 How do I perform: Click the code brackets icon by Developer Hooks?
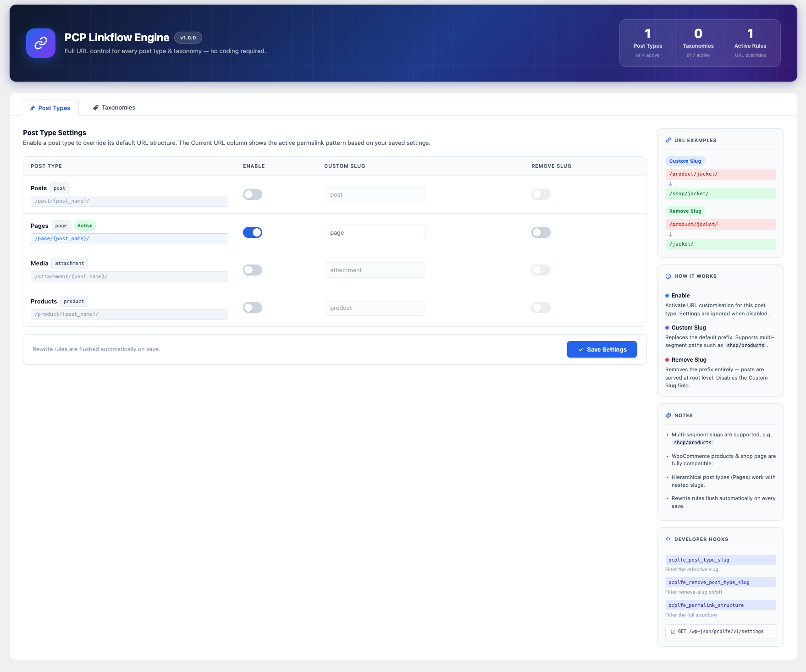[x=668, y=539]
